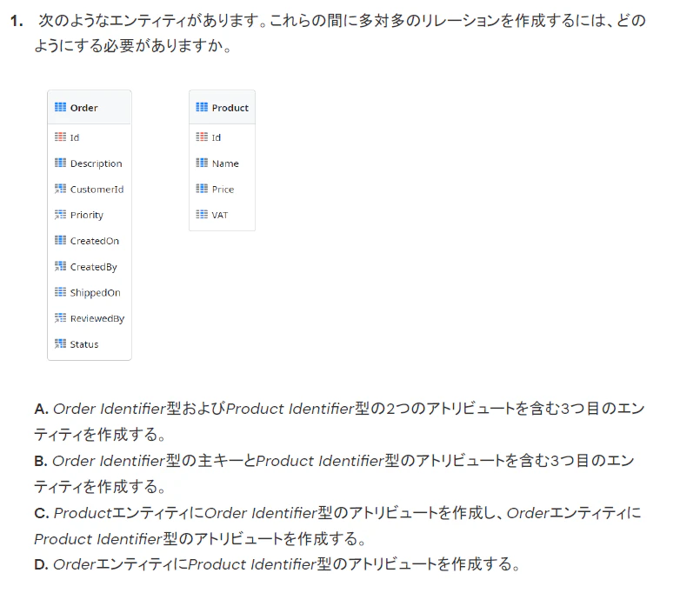
Task: Choose answer option A
Action: 339,421
